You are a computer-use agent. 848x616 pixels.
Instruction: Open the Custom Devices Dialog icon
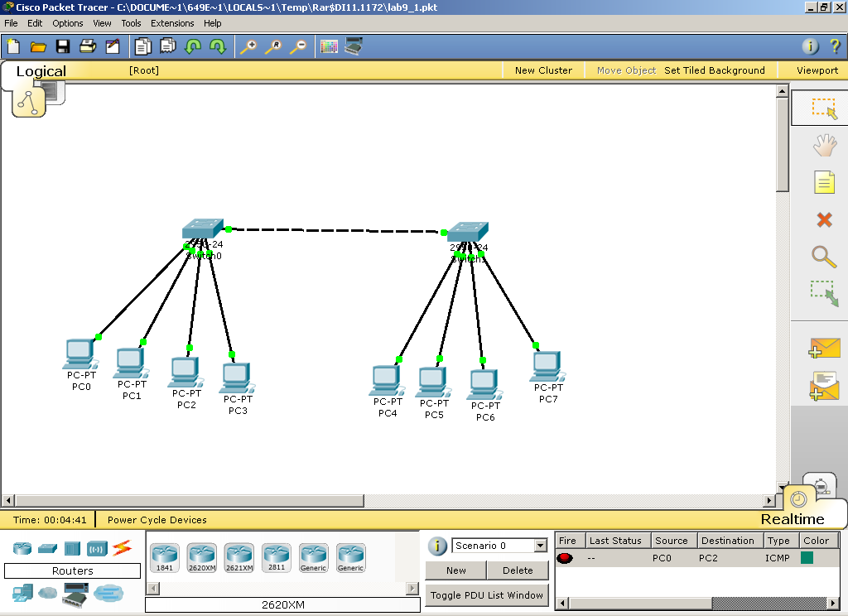pyautogui.click(x=354, y=46)
